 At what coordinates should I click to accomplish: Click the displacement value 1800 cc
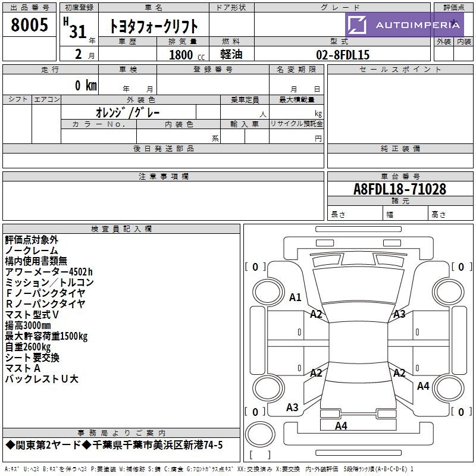(x=187, y=55)
